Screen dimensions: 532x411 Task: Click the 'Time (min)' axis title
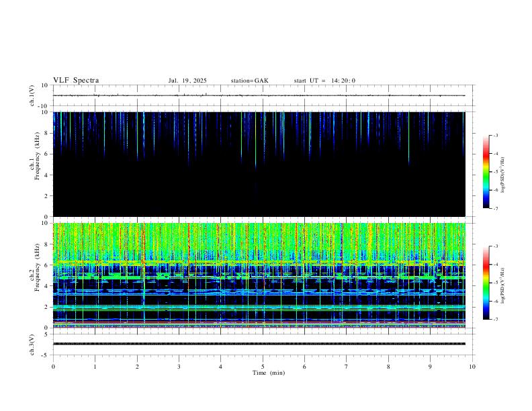click(x=269, y=373)
